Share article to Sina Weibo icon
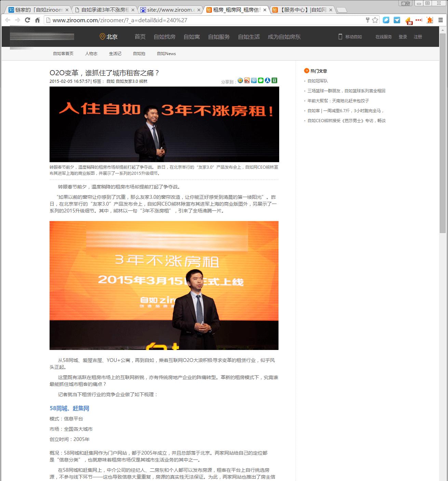Viewport: 448px width, 481px height. pyautogui.click(x=247, y=80)
